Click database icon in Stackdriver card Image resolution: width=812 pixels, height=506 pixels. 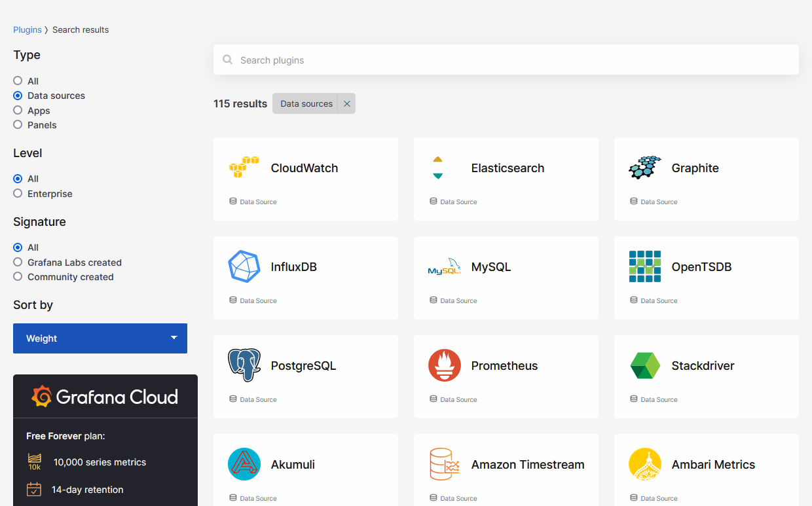[634, 399]
